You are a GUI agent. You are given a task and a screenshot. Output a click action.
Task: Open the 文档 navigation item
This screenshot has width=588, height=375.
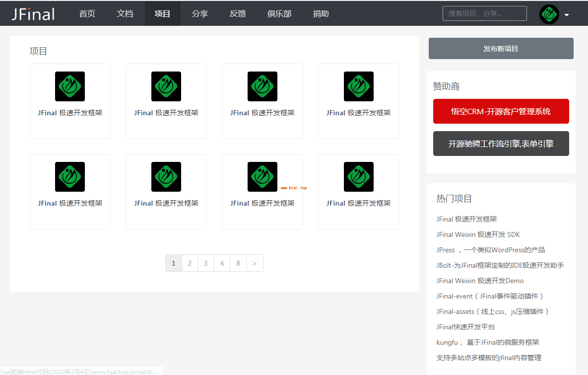pos(125,13)
